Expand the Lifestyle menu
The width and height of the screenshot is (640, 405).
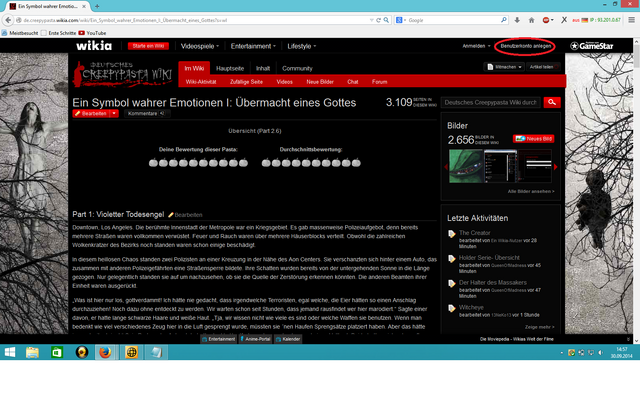302,46
